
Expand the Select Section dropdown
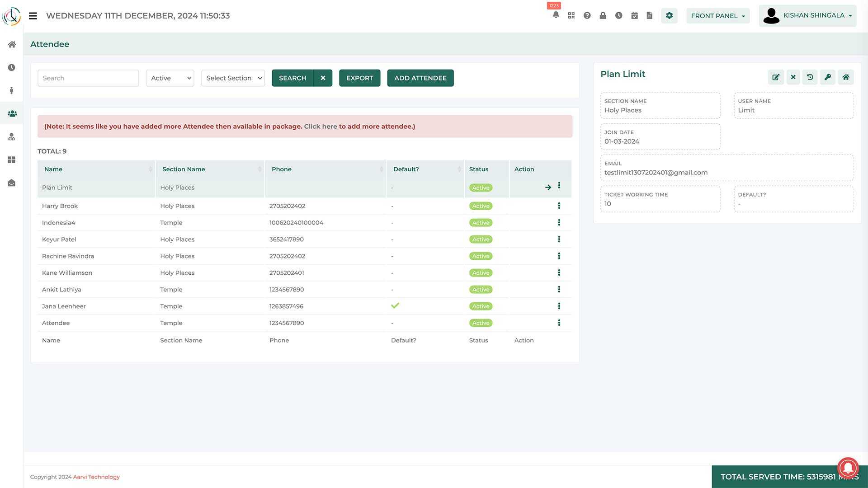(233, 78)
